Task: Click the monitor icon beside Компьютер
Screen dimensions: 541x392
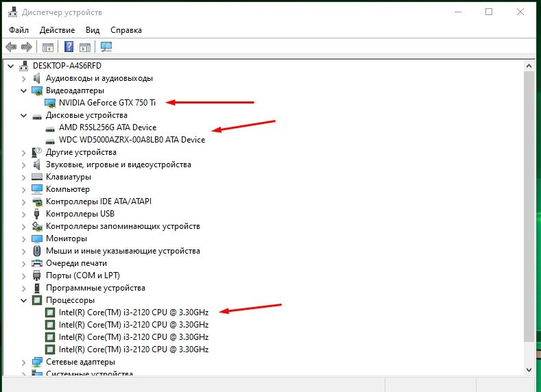Action: click(37, 189)
